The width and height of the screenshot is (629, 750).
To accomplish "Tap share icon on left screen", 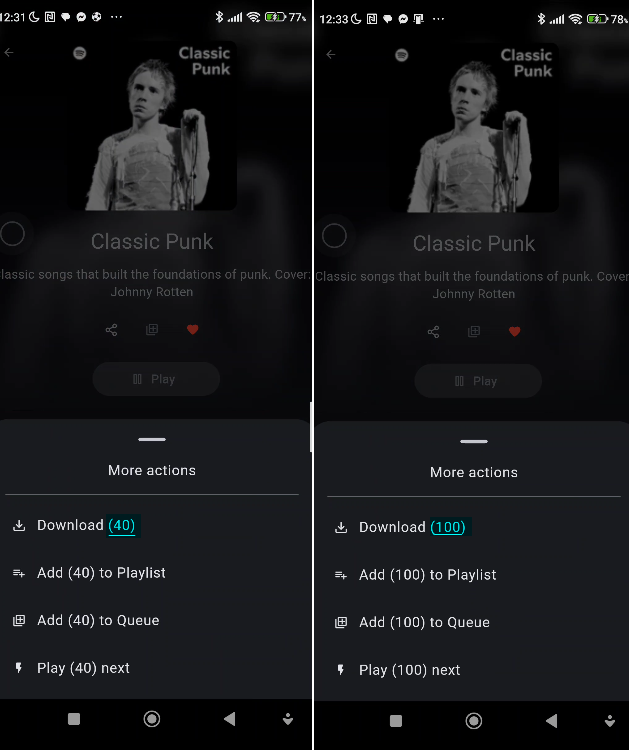I will [111, 330].
